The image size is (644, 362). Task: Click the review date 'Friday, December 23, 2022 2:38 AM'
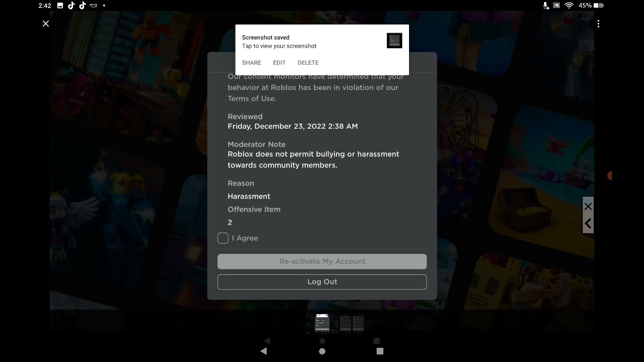coord(293,126)
